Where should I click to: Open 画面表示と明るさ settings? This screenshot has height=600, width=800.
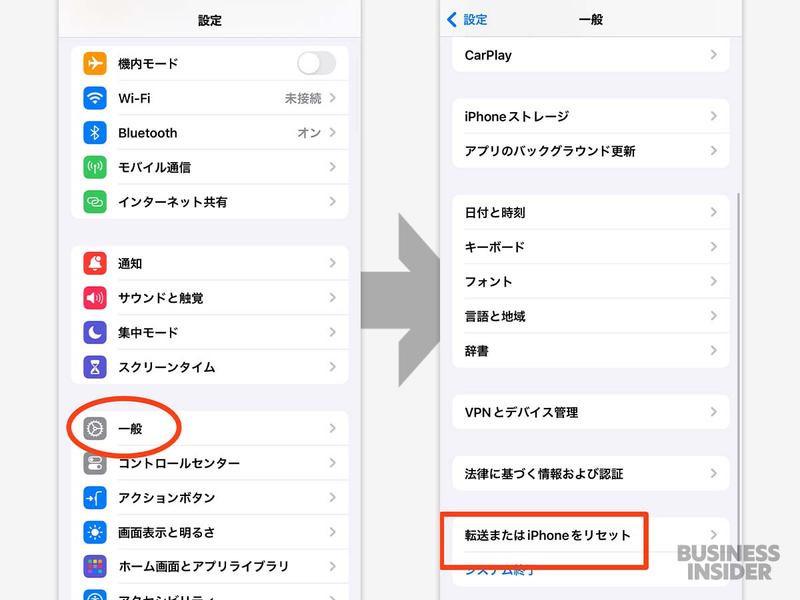210,532
